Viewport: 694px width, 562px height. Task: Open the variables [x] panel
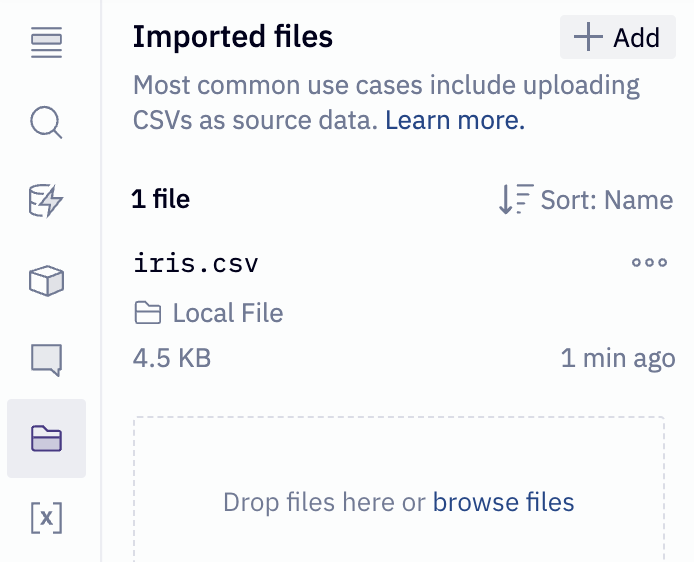pyautogui.click(x=46, y=518)
